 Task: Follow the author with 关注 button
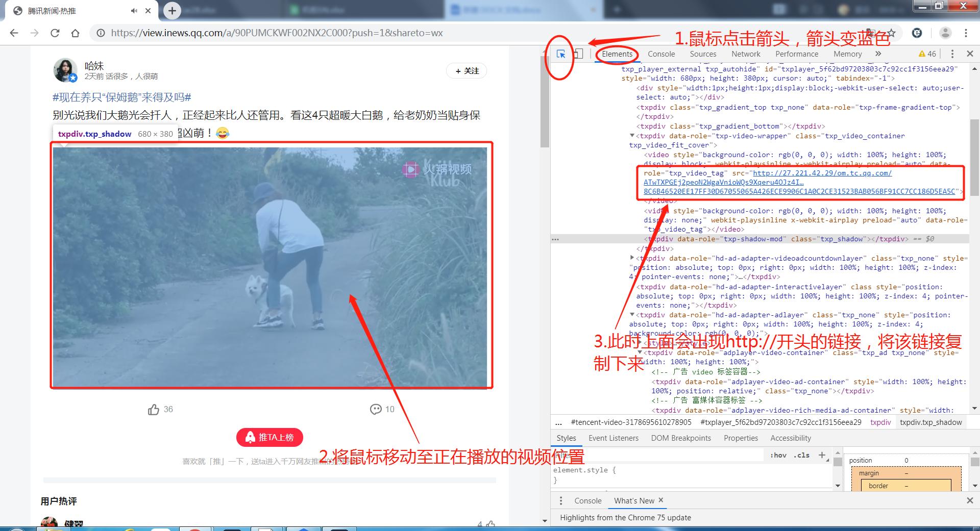coord(467,71)
